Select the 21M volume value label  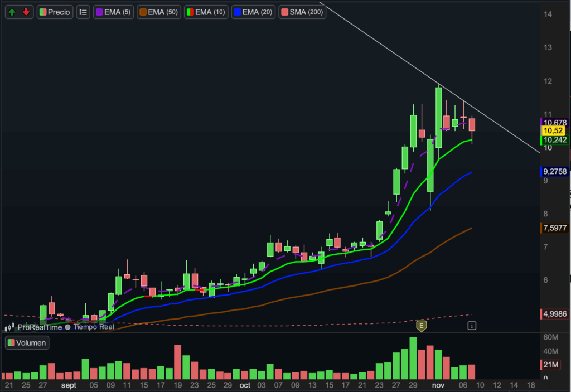coord(553,365)
